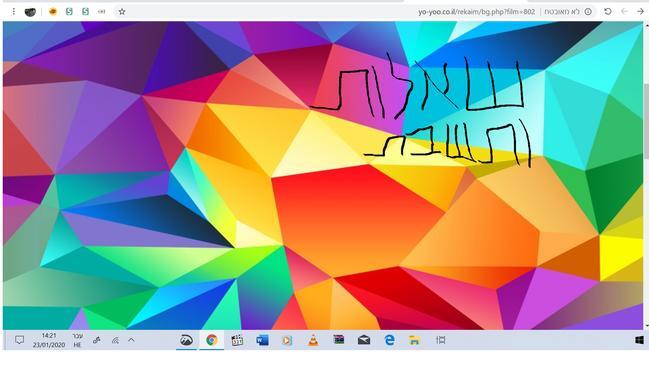Launch Microsoft Word from the taskbar
Image resolution: width=649 pixels, height=365 pixels.
(x=262, y=340)
